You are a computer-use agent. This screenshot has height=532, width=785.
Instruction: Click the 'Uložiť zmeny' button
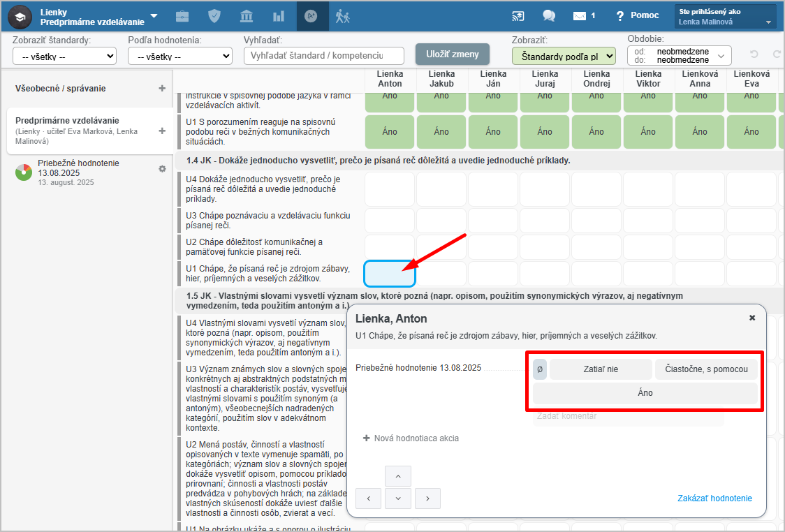[453, 54]
